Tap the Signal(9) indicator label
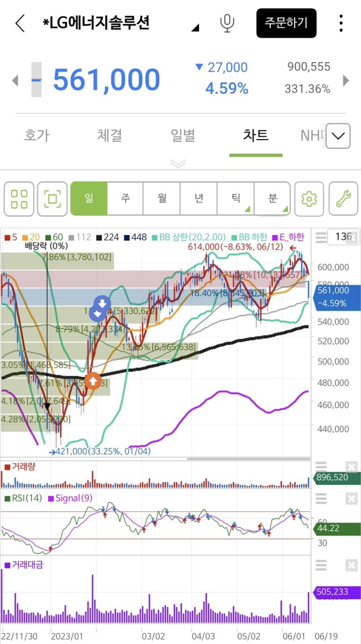The width and height of the screenshot is (361, 644). (70, 498)
